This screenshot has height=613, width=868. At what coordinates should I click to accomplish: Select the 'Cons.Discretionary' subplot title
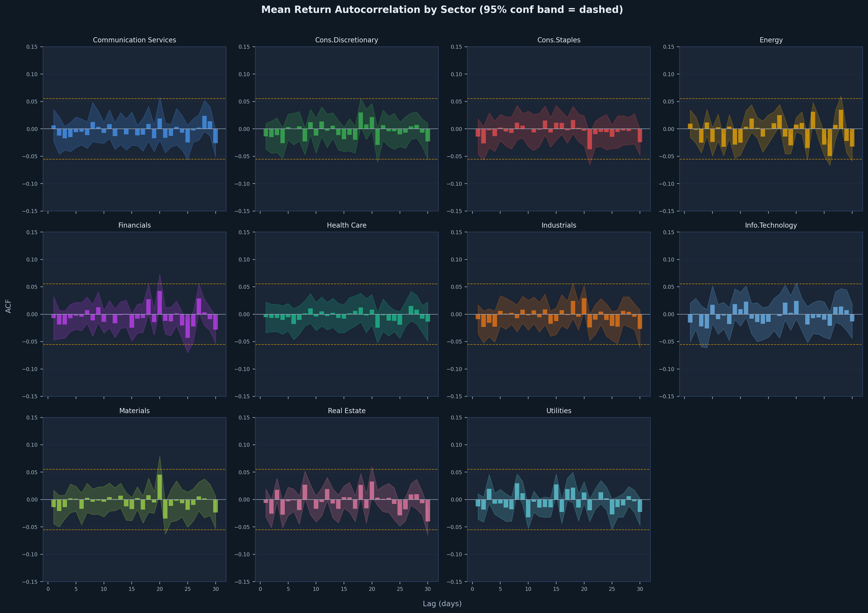click(x=347, y=40)
